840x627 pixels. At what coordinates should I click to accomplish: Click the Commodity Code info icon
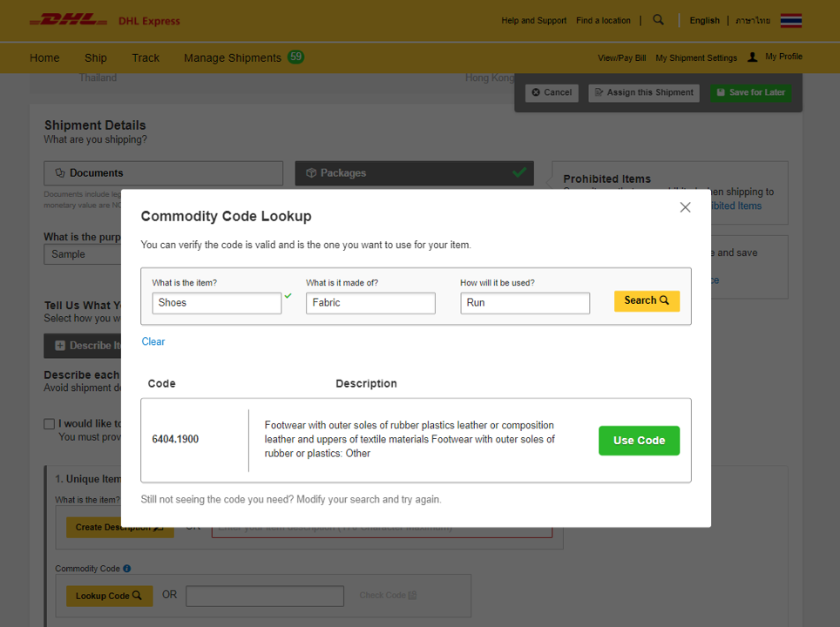point(126,569)
